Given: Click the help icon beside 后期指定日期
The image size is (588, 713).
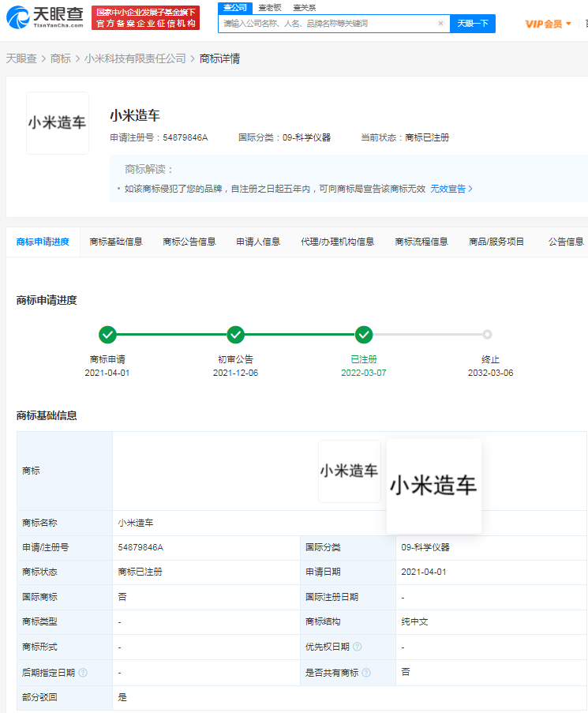Looking at the screenshot, I should pyautogui.click(x=83, y=672).
